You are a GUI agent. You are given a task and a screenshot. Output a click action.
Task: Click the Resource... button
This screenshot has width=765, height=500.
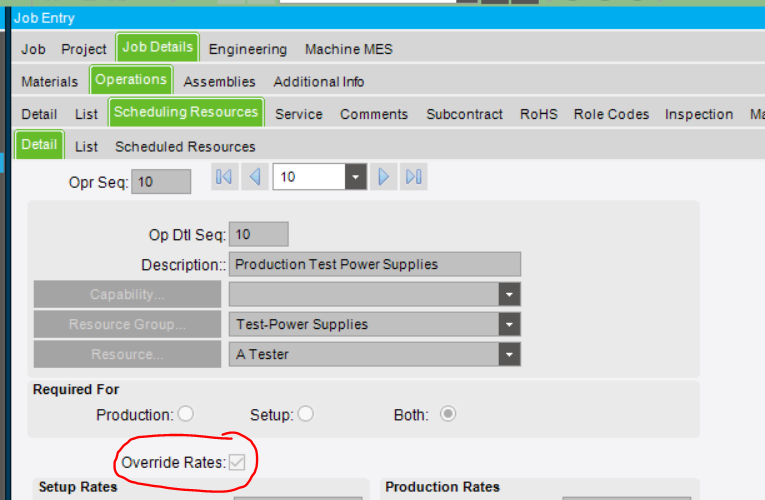click(x=127, y=354)
